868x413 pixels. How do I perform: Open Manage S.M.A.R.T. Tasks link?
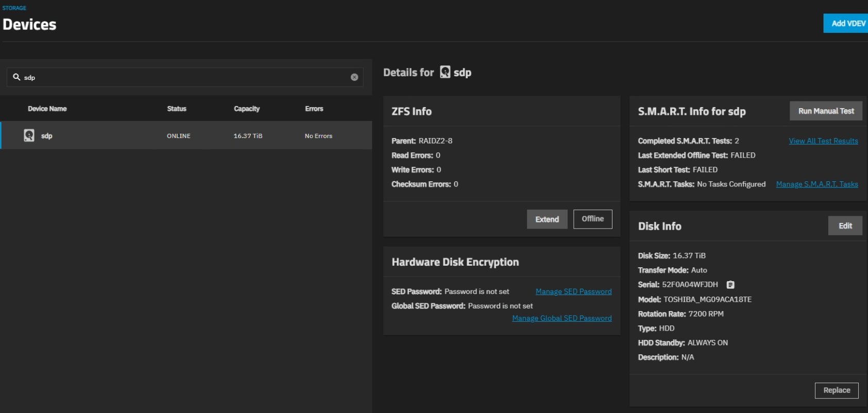coord(817,184)
